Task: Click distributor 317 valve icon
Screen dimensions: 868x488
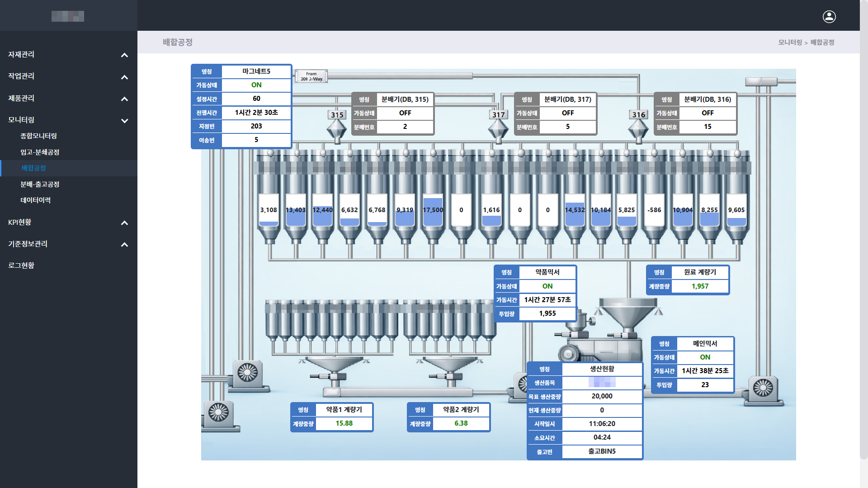Action: 498,129
